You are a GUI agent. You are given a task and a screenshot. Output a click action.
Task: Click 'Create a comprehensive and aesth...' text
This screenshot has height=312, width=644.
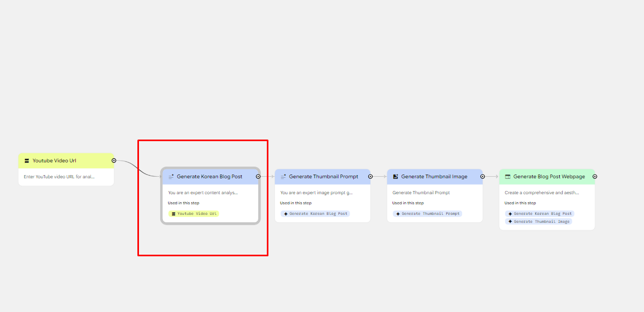point(542,193)
